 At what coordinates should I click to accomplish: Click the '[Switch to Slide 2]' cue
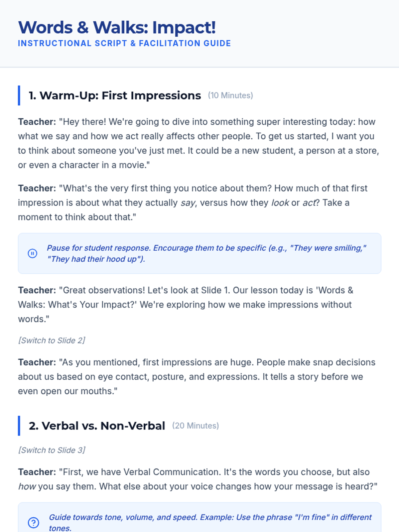52,340
